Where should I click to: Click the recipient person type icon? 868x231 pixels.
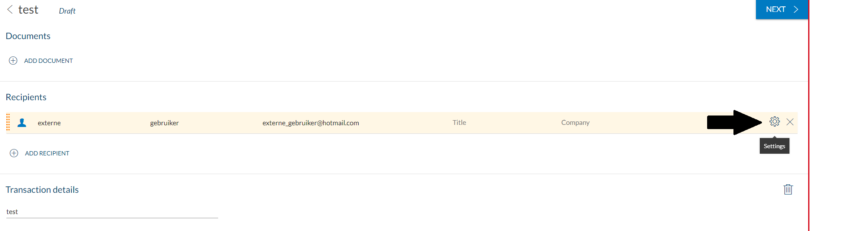click(x=22, y=123)
